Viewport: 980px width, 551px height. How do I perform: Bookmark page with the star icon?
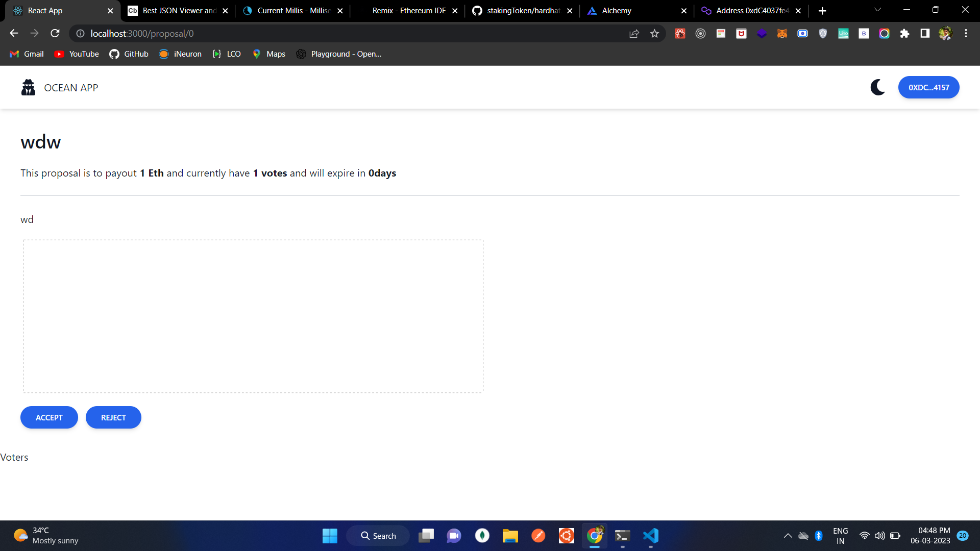[x=654, y=34]
